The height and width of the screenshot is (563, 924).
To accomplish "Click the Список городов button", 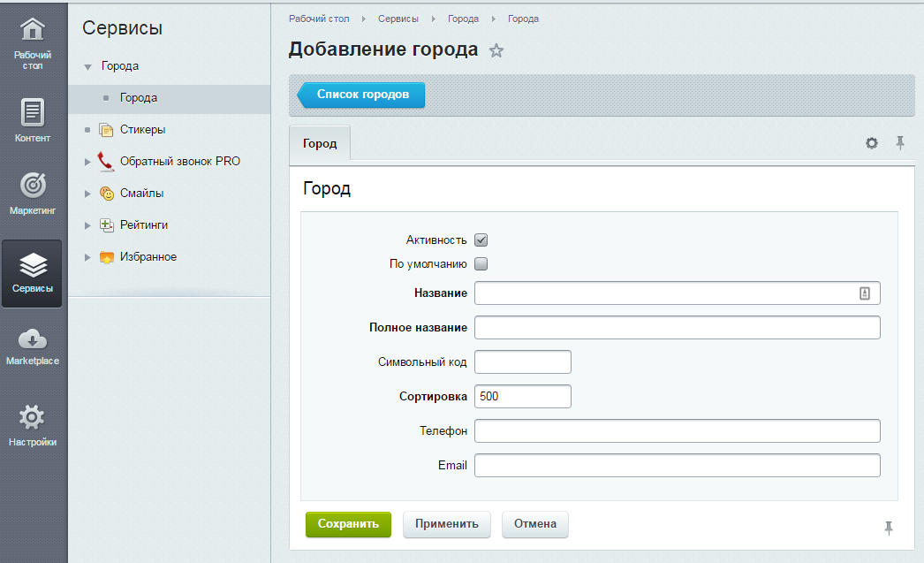I will [x=362, y=95].
